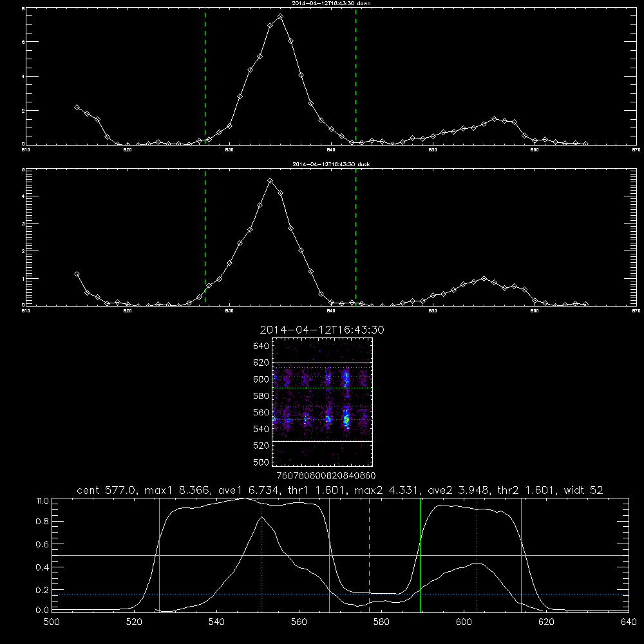This screenshot has height=644, width=644.
Task: Click the rightmost solid green line in bottom plot
Action: tap(521, 555)
